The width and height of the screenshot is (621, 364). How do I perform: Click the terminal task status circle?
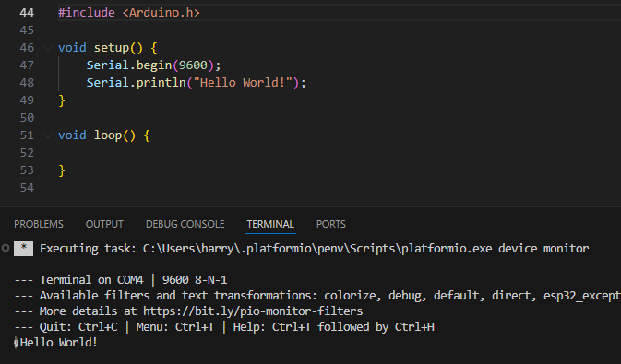click(6, 248)
